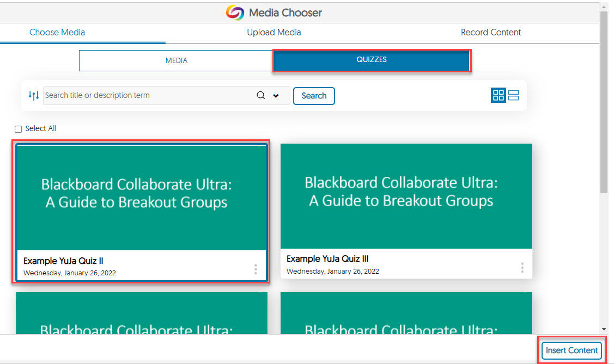The width and height of the screenshot is (614, 364).
Task: Click the Insert Content button
Action: pyautogui.click(x=572, y=350)
